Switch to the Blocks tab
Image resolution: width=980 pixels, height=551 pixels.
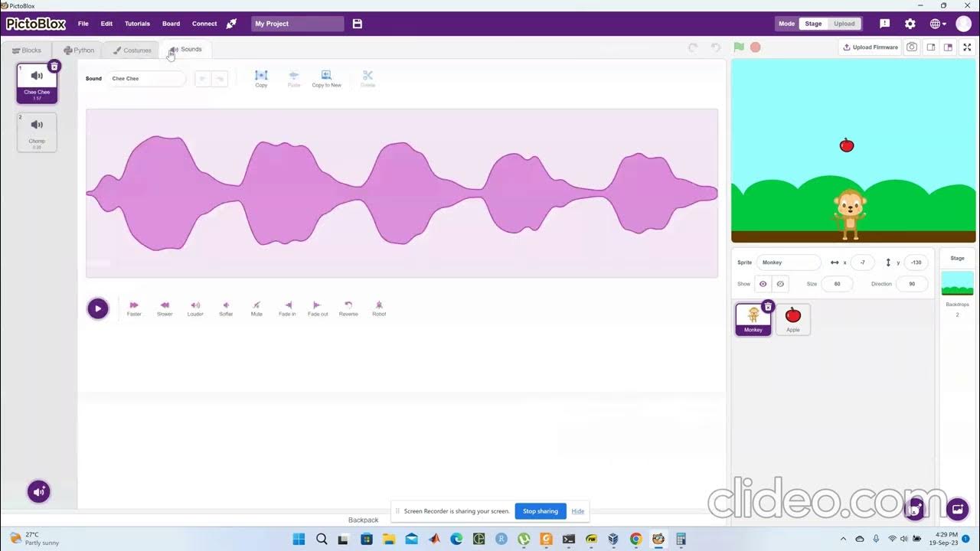[x=27, y=51]
